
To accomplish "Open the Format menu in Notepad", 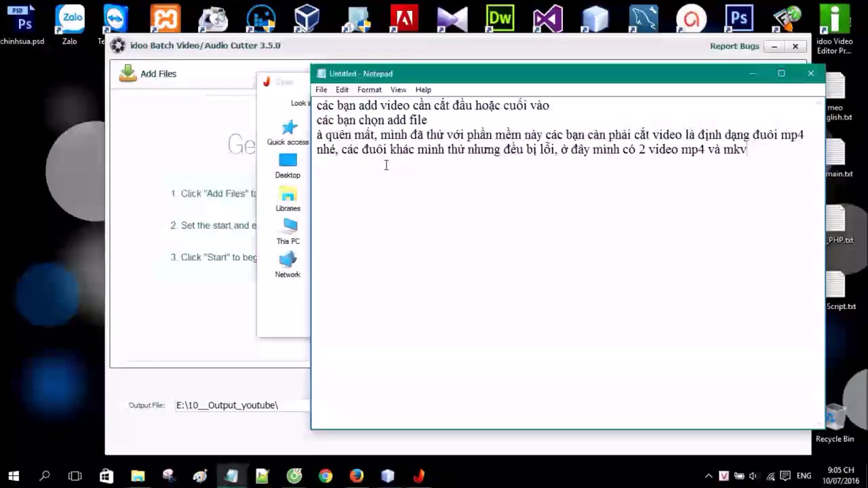I will click(370, 89).
